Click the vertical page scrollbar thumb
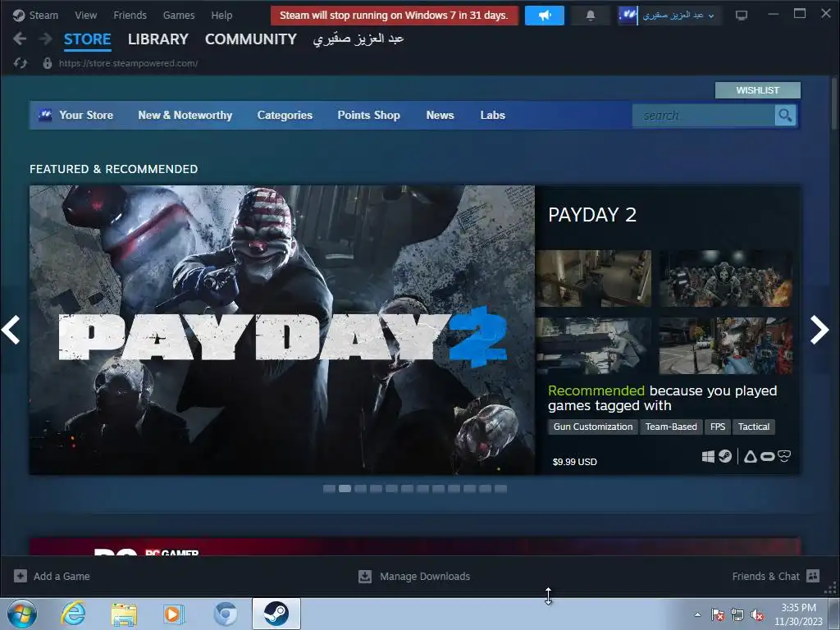The height and width of the screenshot is (630, 840). 834,103
